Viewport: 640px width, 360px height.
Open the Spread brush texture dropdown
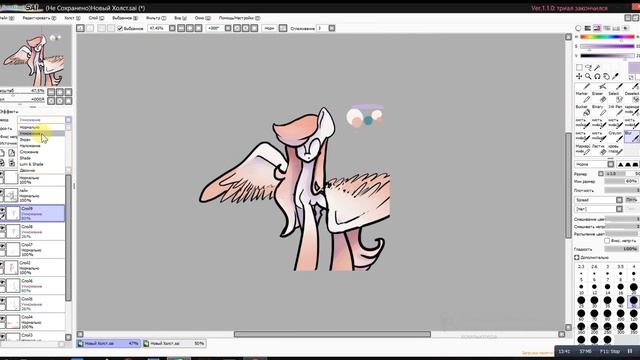click(x=619, y=200)
